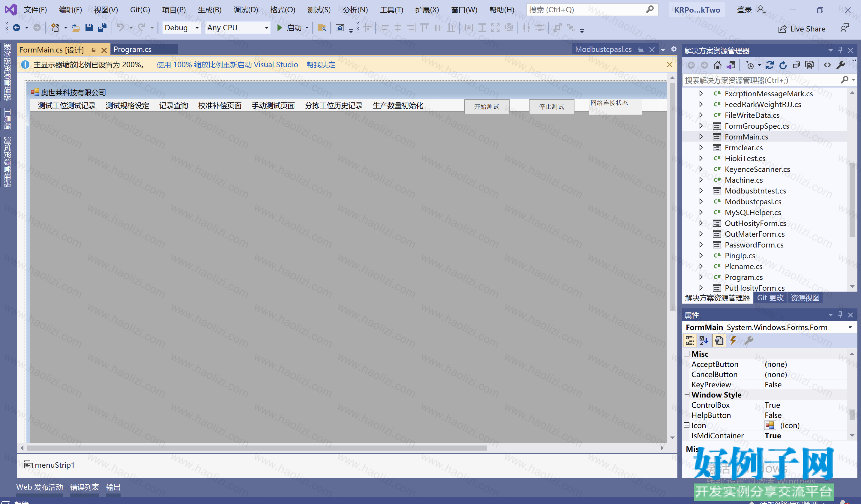Select KeyenceScanner.cs in Solution Explorer
This screenshot has height=504, width=861.
pos(757,169)
